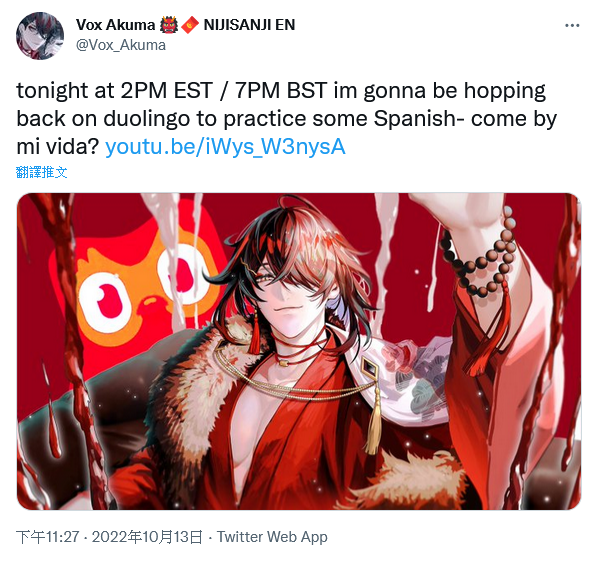Click the NIJISANJI EN text in name
The width and height of the screenshot is (598, 563).
pyautogui.click(x=249, y=25)
